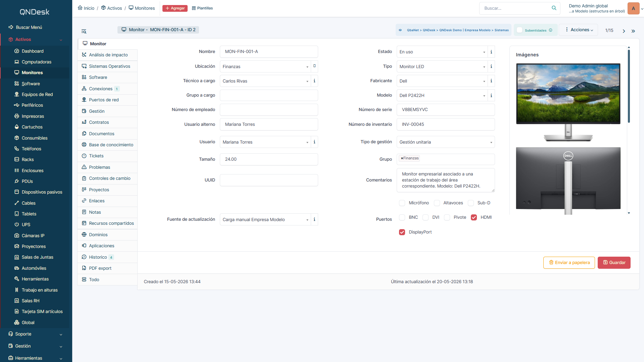
Task: Jump to last record double-arrow
Action: (633, 31)
